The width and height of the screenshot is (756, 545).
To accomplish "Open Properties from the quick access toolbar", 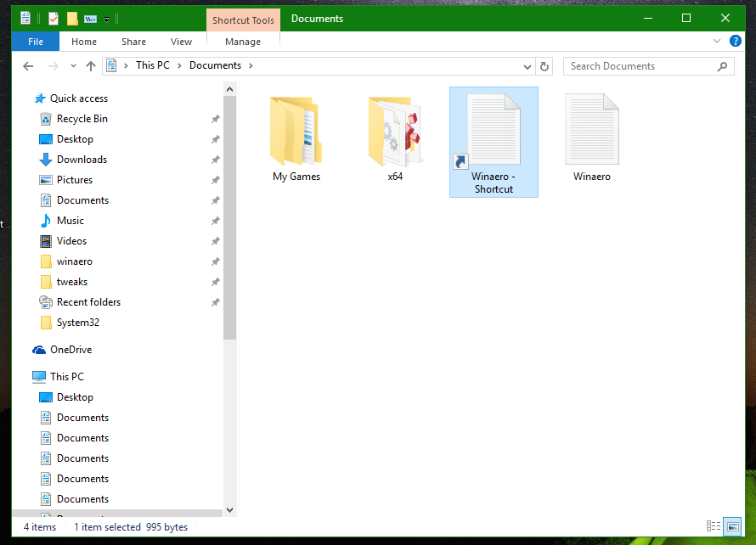I will pyautogui.click(x=25, y=18).
